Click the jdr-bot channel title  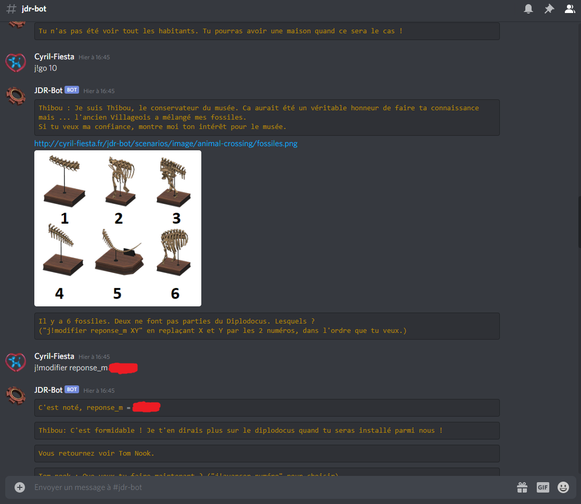pos(34,9)
